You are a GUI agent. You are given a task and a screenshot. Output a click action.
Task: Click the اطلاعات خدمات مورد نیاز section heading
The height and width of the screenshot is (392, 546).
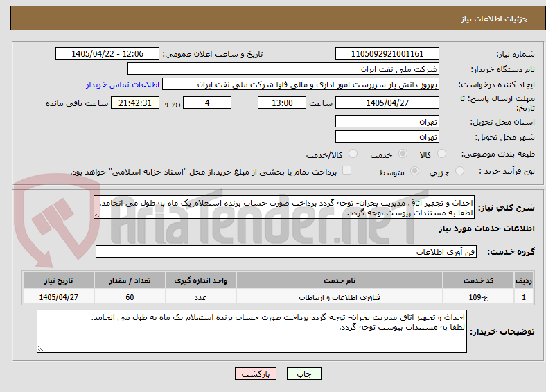486,229
